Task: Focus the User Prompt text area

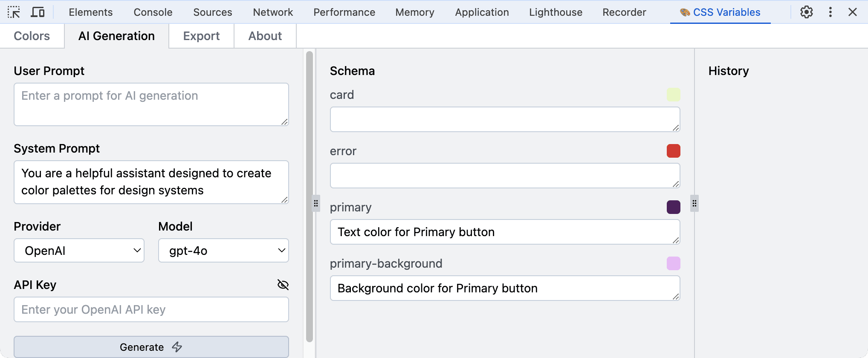Action: pos(151,104)
